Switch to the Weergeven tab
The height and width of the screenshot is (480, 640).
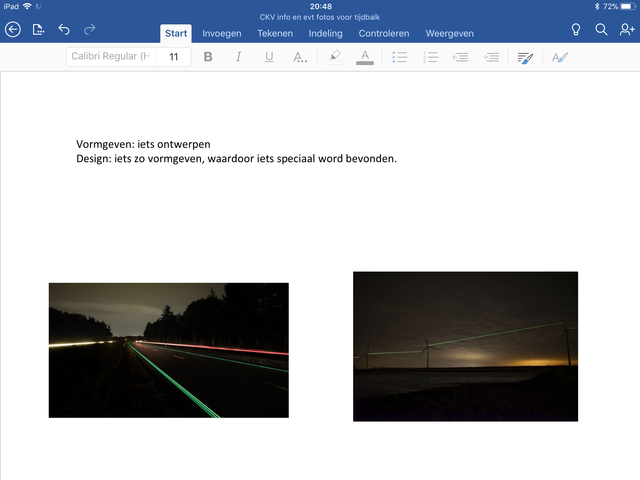(x=449, y=33)
